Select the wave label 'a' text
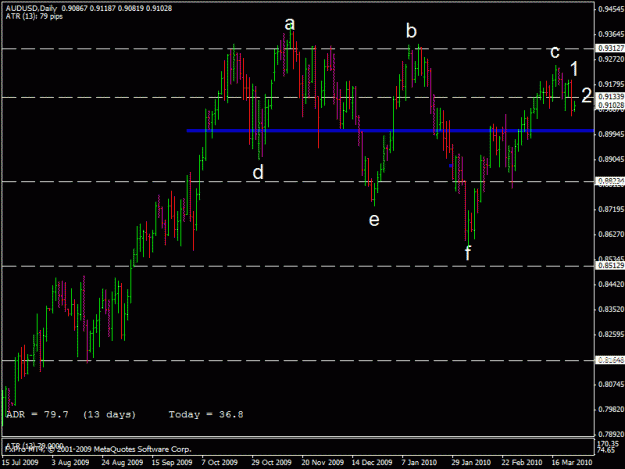 (x=290, y=24)
